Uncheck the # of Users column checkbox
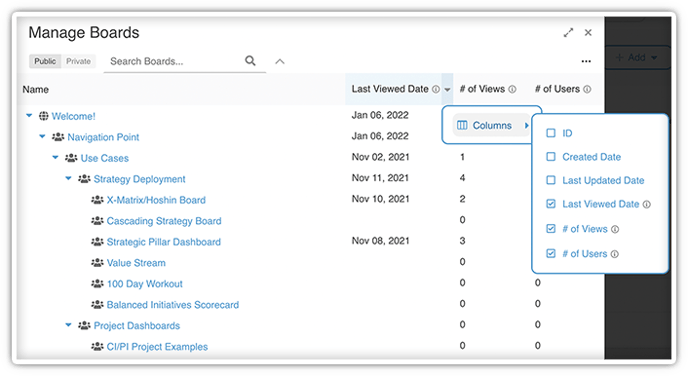Screen dimensions: 688x376 551,253
